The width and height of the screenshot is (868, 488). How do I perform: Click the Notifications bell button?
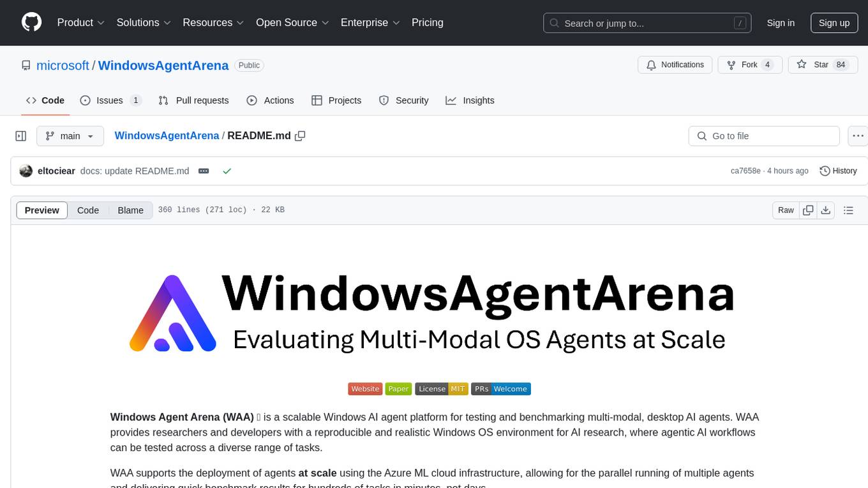pos(675,65)
